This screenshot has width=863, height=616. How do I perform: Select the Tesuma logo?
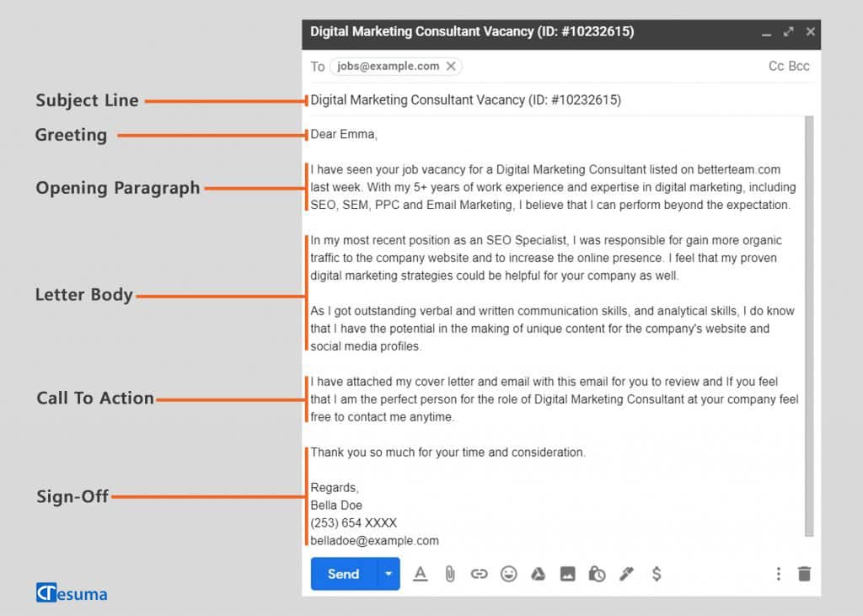click(72, 593)
